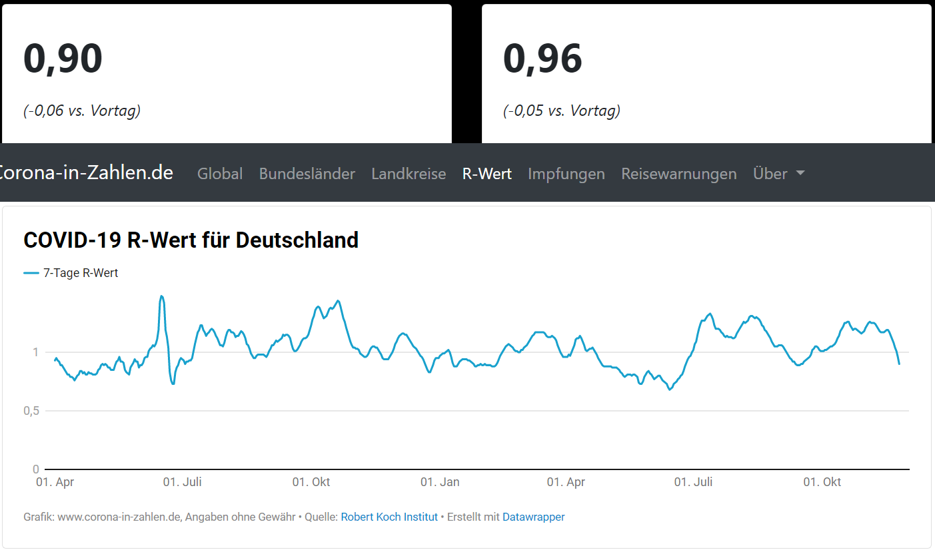The image size is (935, 560).
Task: Open the Landkreise section
Action: pos(409,174)
